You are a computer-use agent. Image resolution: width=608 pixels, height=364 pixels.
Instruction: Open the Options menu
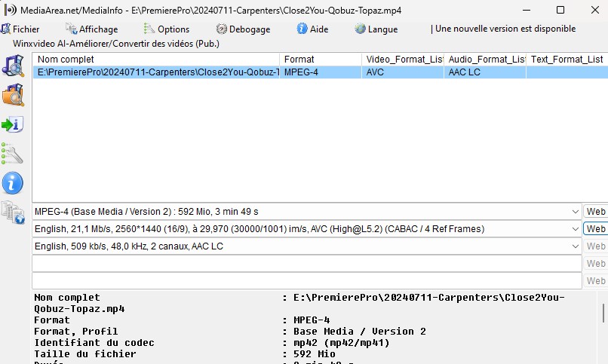coord(167,29)
